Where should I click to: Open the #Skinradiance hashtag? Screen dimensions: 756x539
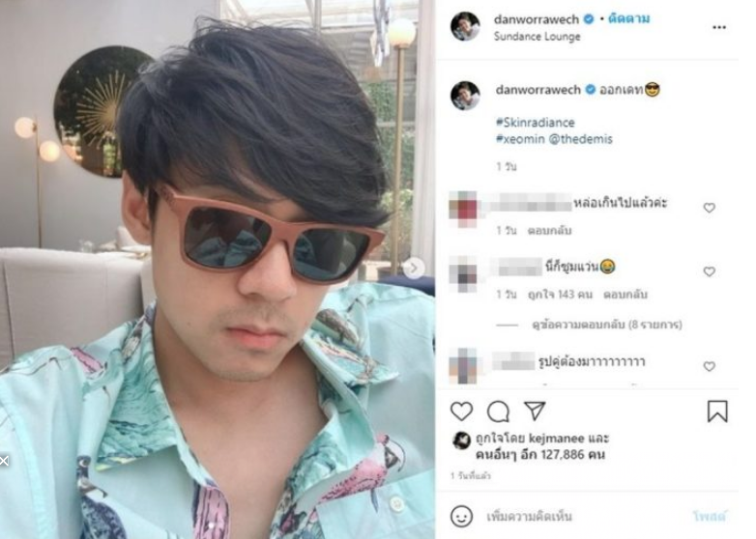tap(536, 123)
